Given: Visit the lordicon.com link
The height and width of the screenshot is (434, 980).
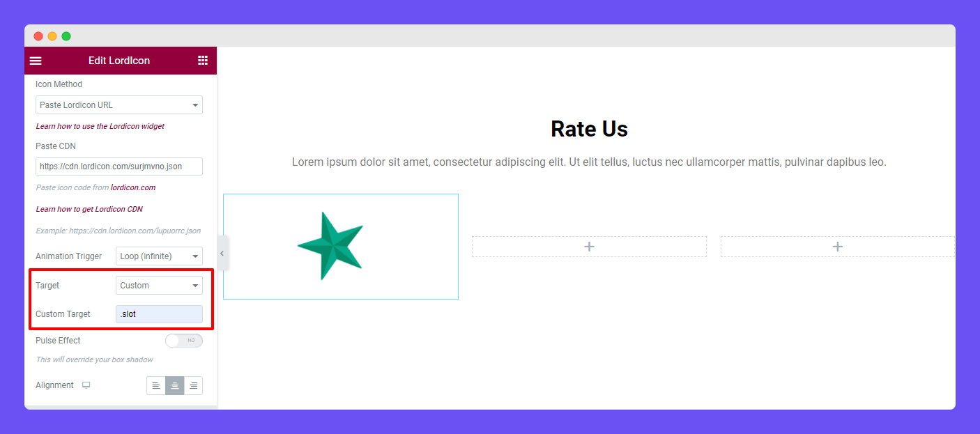Looking at the screenshot, I should (133, 187).
